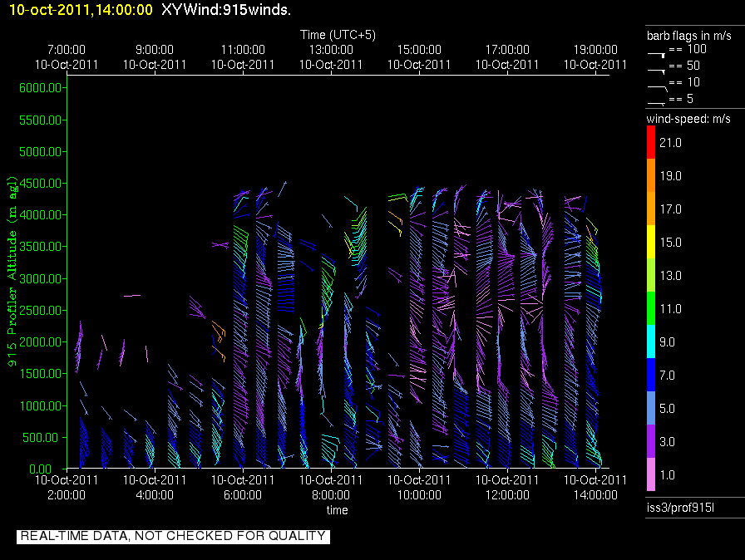Click the 1500.00 altitude label
This screenshot has height=560, width=745.
tap(41, 374)
